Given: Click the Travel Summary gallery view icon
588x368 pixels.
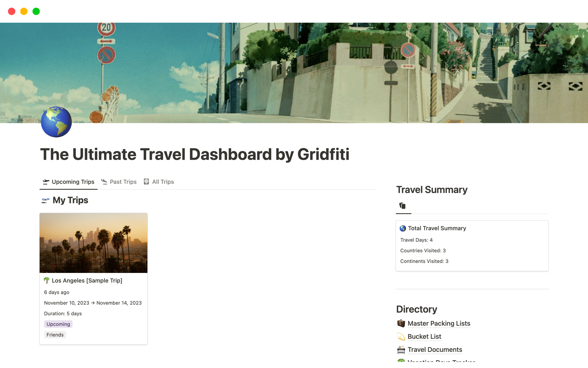Looking at the screenshot, I should click(402, 206).
